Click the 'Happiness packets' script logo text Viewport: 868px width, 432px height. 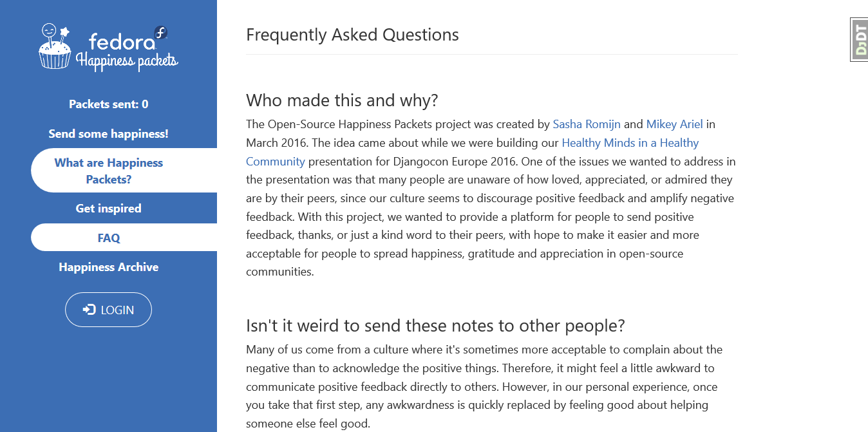tap(127, 61)
